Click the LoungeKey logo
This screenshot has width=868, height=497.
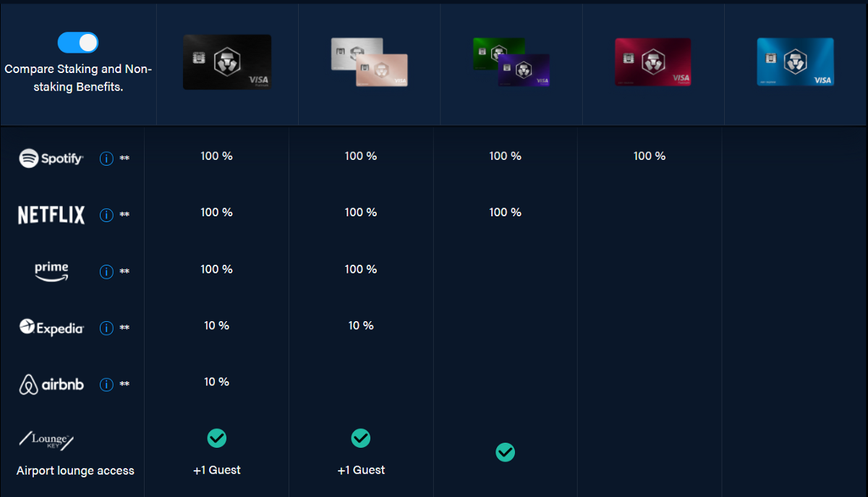pos(47,440)
